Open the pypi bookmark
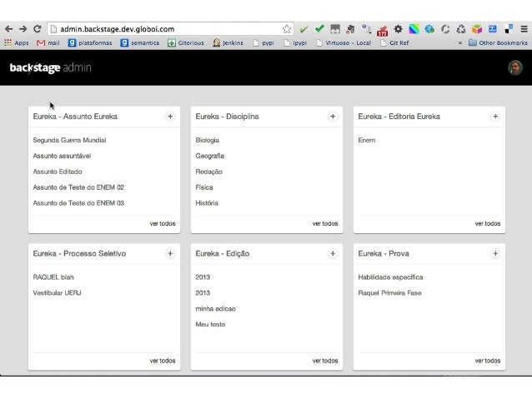This screenshot has height=399, width=532. [263, 43]
